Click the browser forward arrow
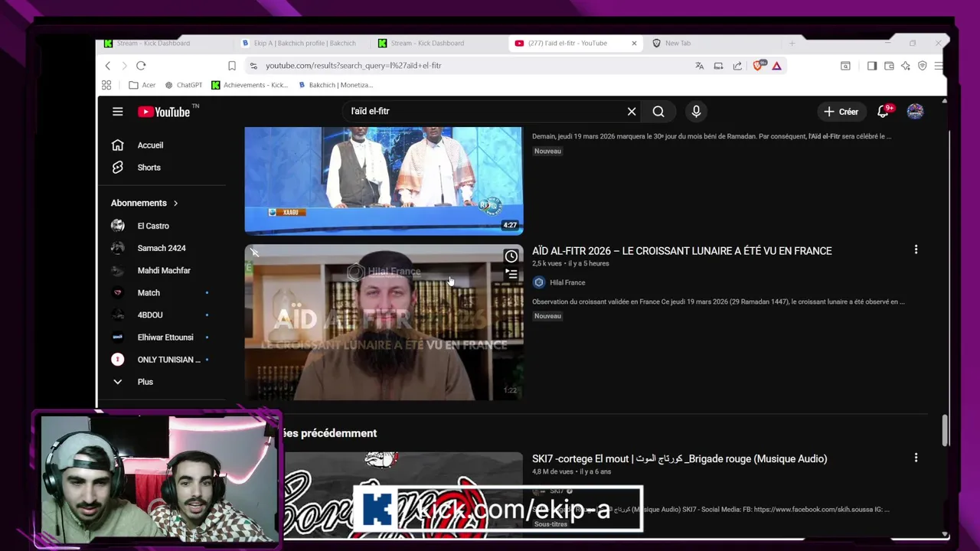Viewport: 980px width, 551px height. tap(124, 66)
